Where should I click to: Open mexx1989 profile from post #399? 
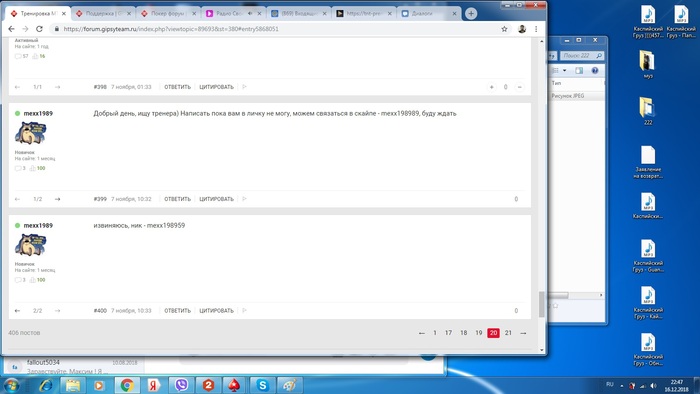pos(38,113)
